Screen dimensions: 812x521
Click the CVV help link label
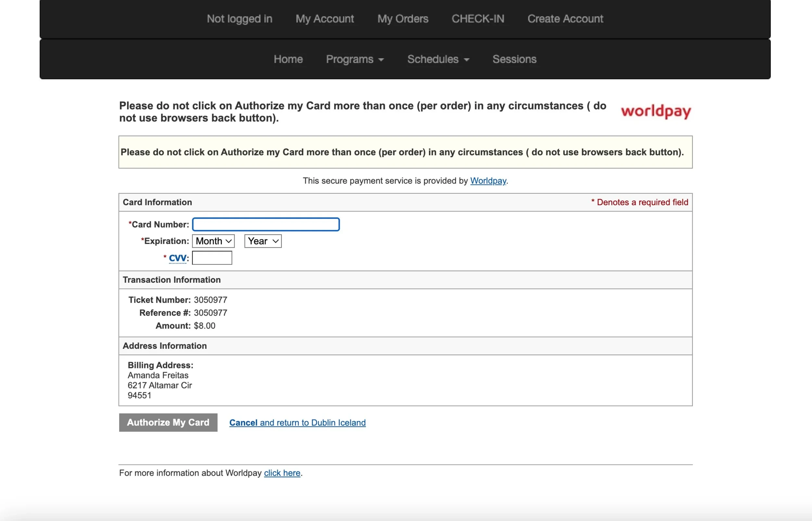[178, 258]
